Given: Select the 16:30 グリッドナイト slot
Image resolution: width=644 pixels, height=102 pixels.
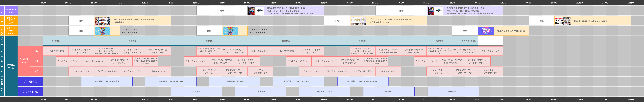Looking at the screenshot, I should tap(388, 71).
